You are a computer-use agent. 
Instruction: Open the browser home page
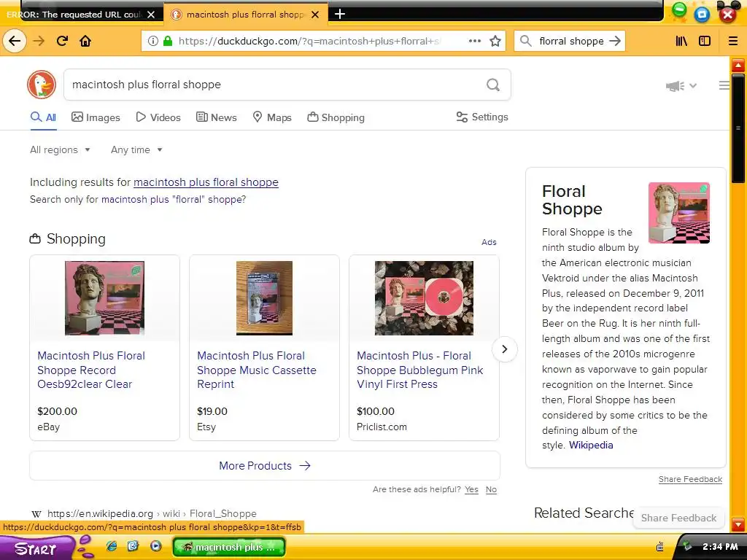pos(85,41)
